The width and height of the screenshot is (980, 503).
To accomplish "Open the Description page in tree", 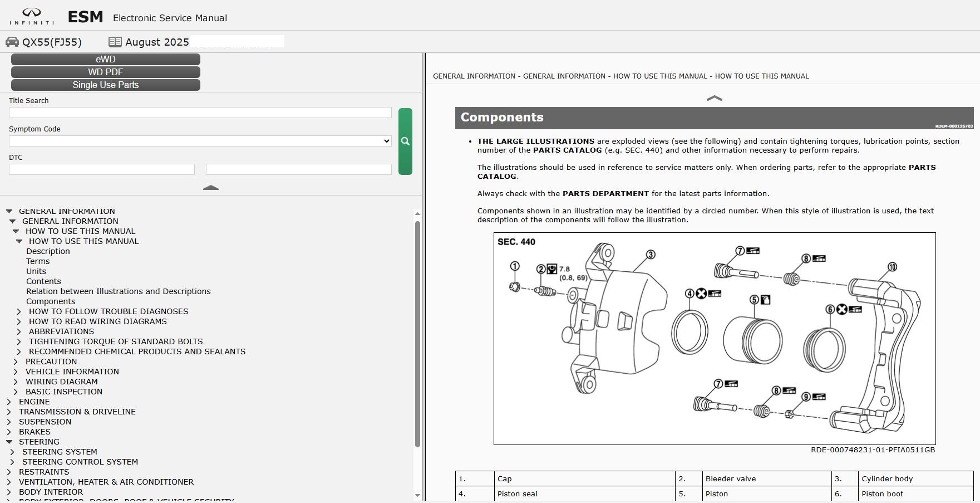I will pyautogui.click(x=48, y=251).
